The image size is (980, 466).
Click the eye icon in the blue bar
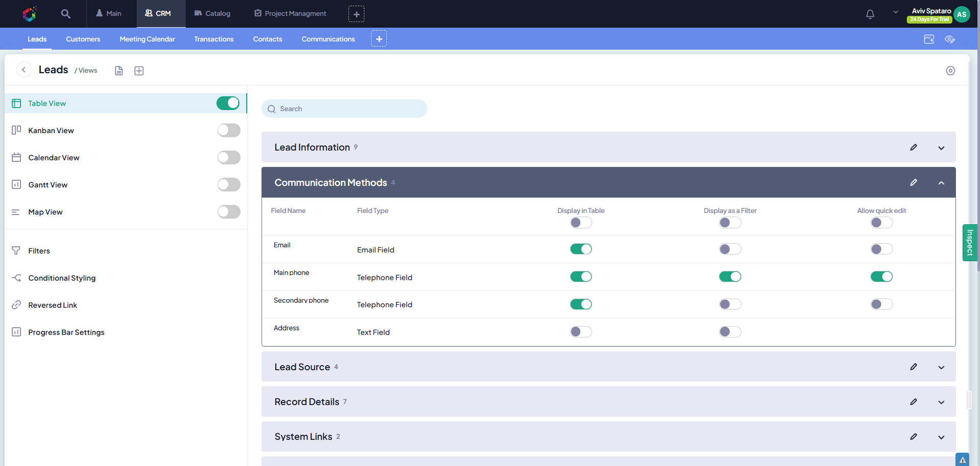point(950,39)
